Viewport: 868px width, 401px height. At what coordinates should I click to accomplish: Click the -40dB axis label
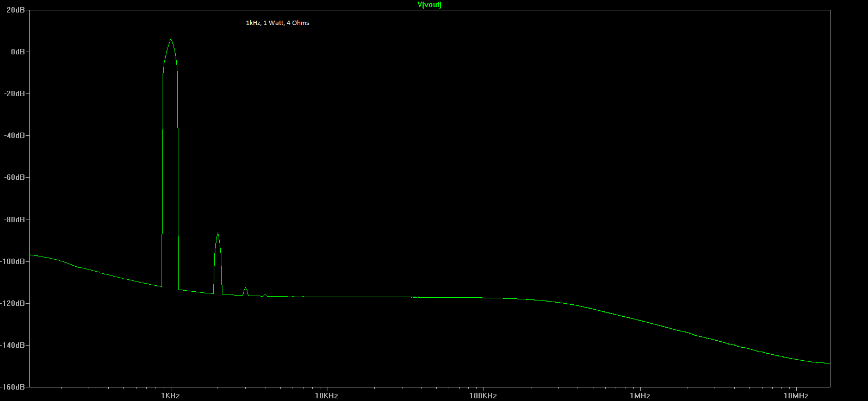pyautogui.click(x=15, y=135)
